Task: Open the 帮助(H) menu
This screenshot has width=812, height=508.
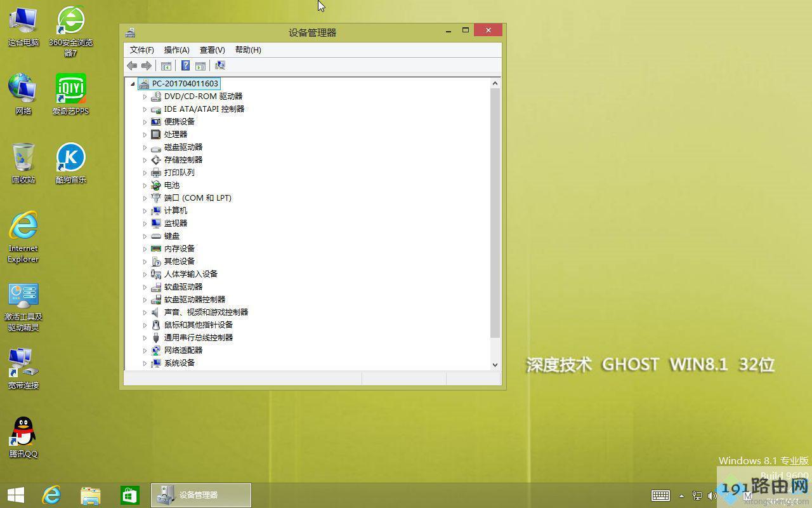Action: [248, 50]
